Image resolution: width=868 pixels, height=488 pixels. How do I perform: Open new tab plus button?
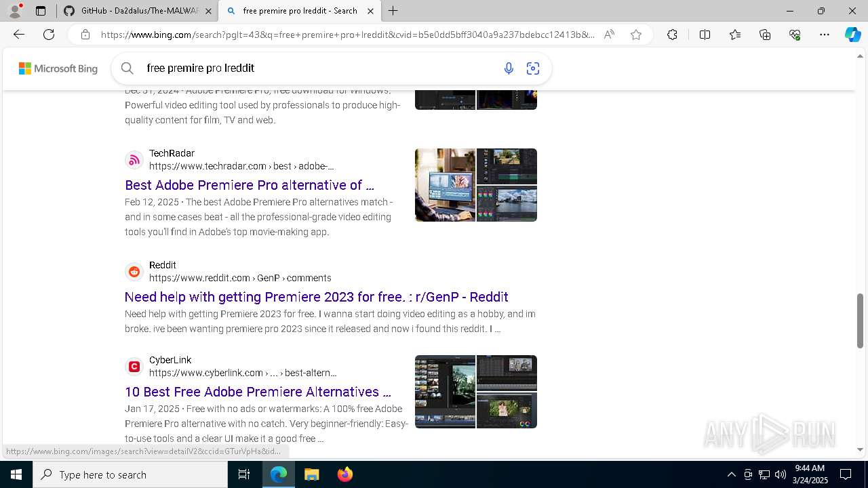click(393, 11)
